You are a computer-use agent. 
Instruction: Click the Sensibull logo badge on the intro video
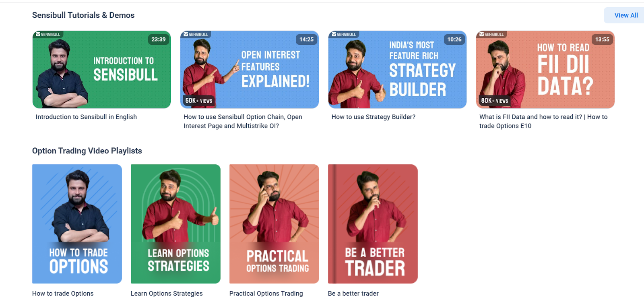click(x=48, y=35)
